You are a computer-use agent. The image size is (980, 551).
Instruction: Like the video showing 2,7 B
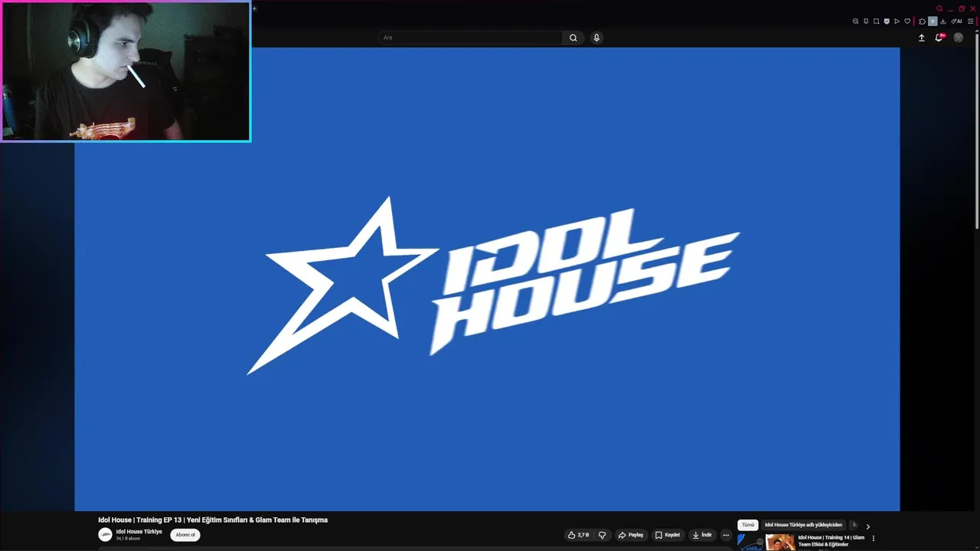click(x=578, y=535)
